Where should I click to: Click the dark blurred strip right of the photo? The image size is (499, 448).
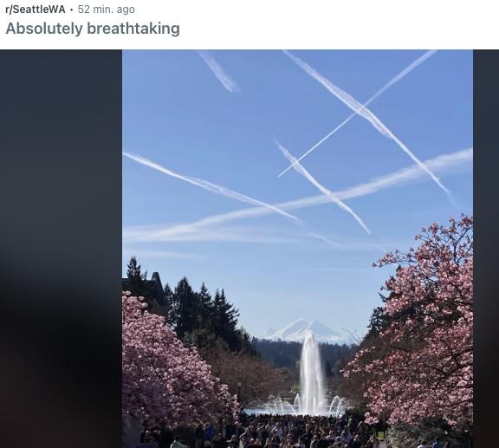[486, 249]
